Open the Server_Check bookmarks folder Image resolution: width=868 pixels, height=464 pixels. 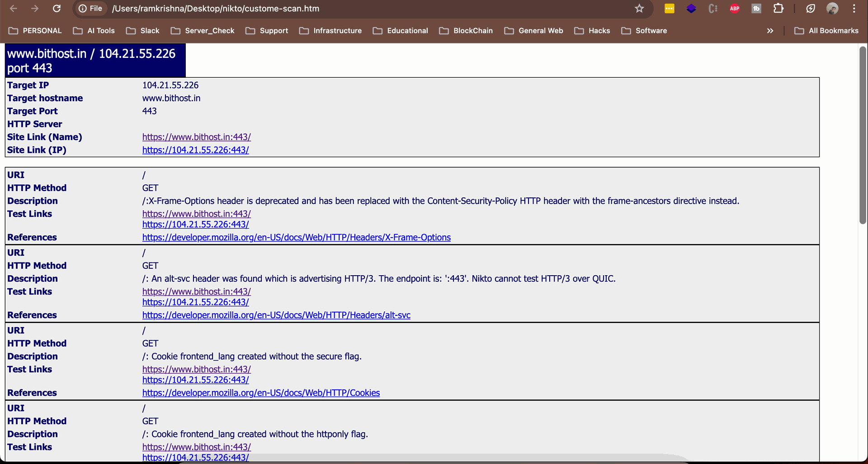tap(203, 31)
